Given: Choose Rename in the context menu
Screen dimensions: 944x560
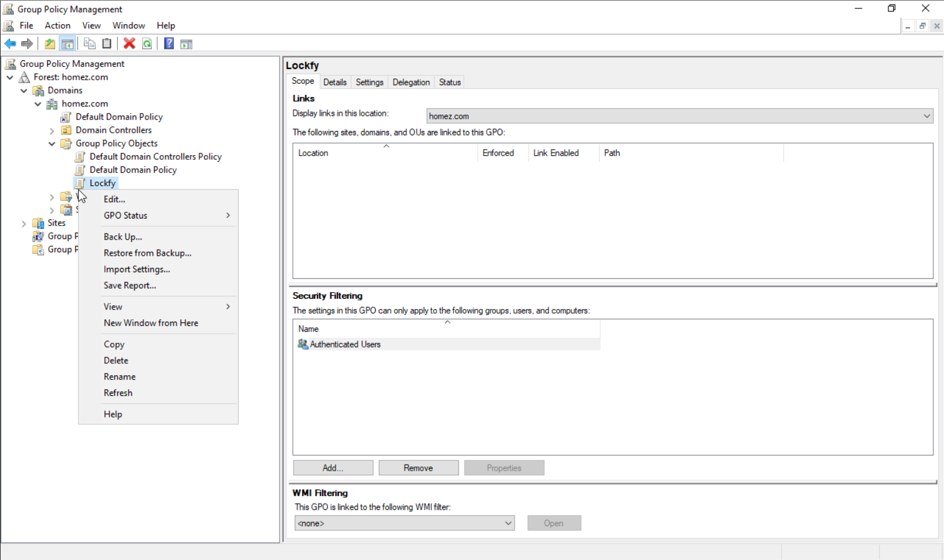Looking at the screenshot, I should click(158, 377).
